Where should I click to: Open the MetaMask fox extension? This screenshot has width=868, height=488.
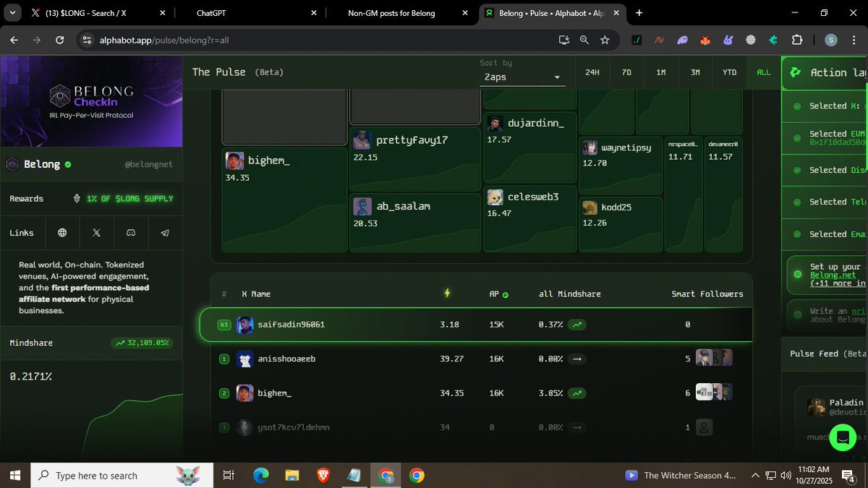[x=705, y=40]
